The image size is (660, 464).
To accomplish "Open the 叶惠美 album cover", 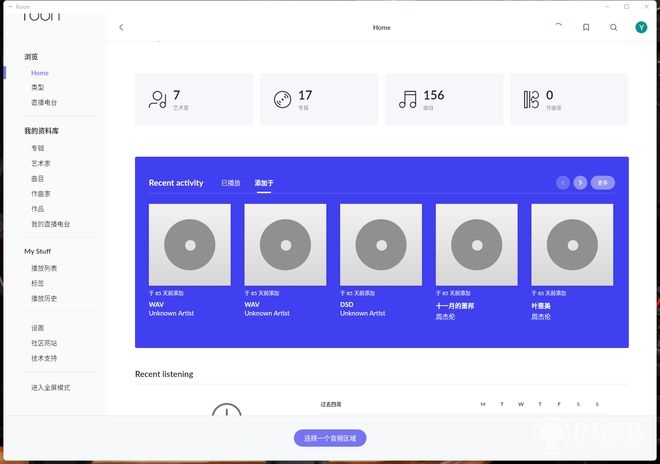I will point(572,245).
